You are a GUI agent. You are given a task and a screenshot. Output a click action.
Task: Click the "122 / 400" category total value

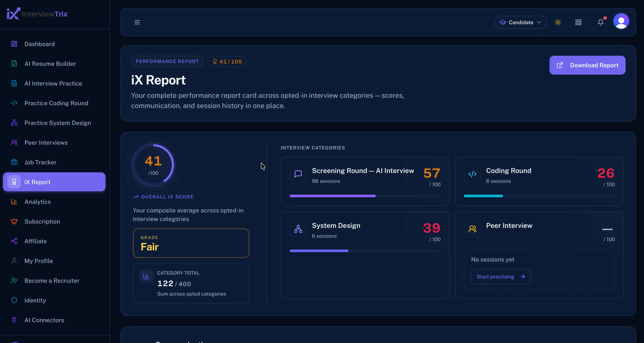[174, 284]
